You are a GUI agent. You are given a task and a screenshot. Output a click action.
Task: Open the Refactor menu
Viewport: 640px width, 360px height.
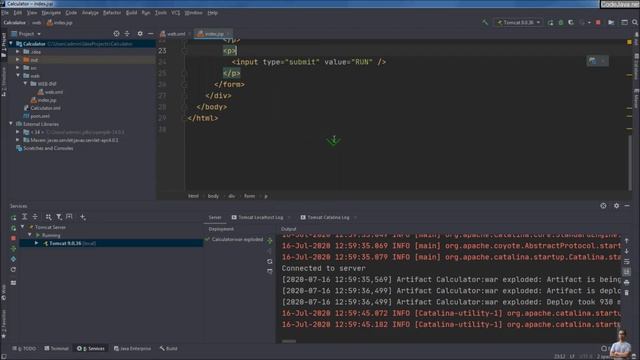(x=111, y=13)
